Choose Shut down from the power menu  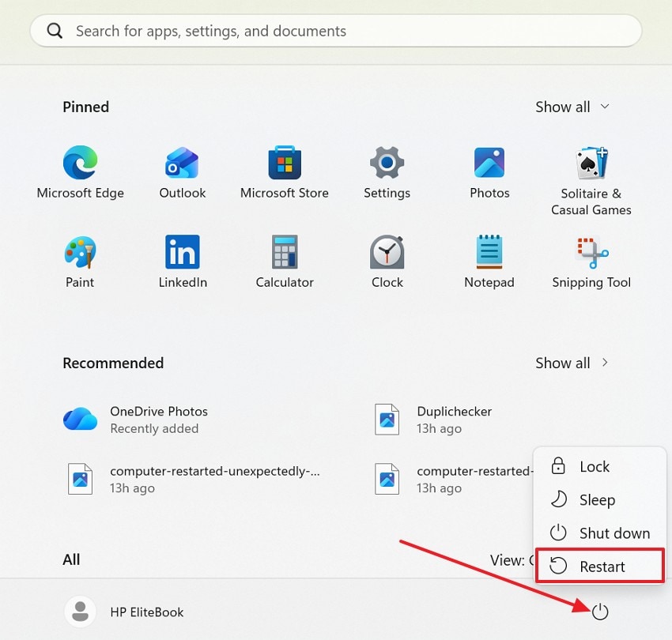pos(600,533)
